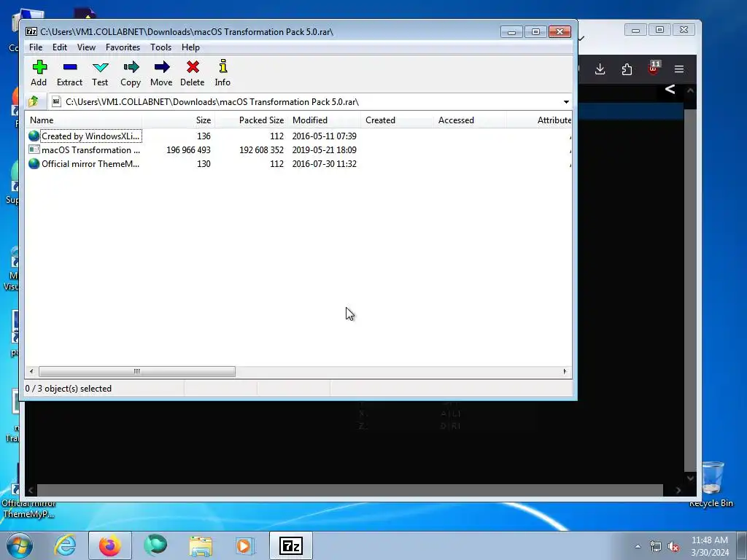This screenshot has width=747, height=560.
Task: Click the white back chevron in Firefox page
Action: coord(670,89)
